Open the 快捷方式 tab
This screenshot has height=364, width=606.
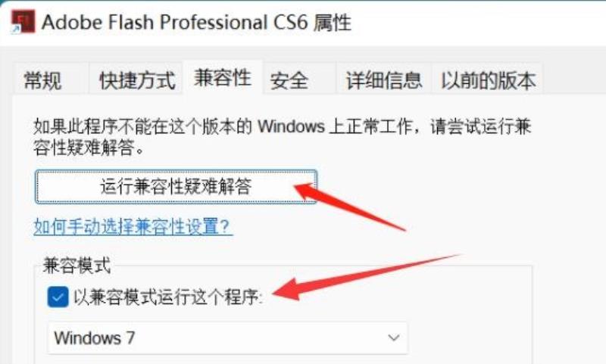point(137,80)
